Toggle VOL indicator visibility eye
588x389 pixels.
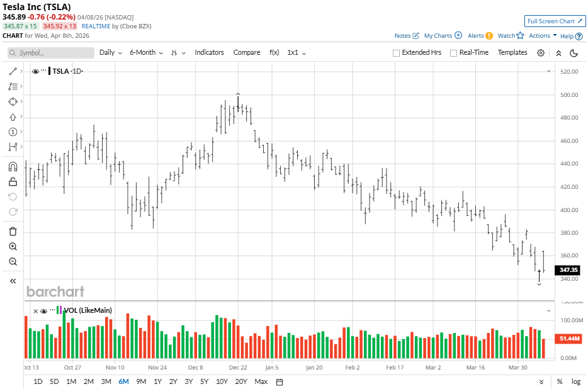43,311
